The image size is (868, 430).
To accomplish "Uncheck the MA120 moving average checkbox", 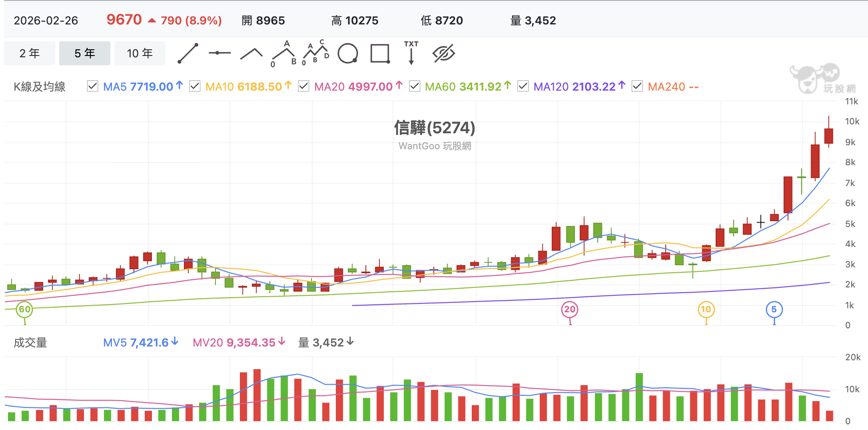I will [523, 86].
